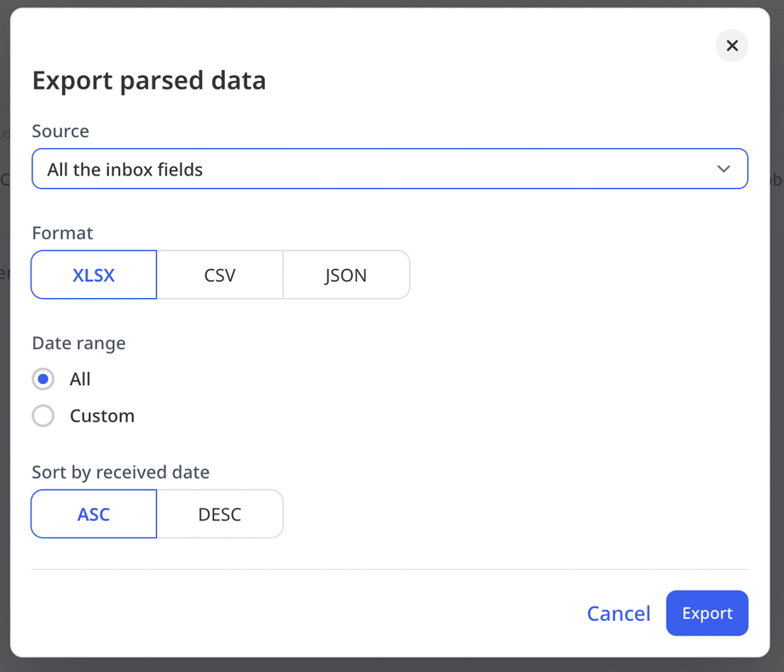Image resolution: width=784 pixels, height=672 pixels.
Task: Enable the Custom date range radio button
Action: click(x=43, y=416)
